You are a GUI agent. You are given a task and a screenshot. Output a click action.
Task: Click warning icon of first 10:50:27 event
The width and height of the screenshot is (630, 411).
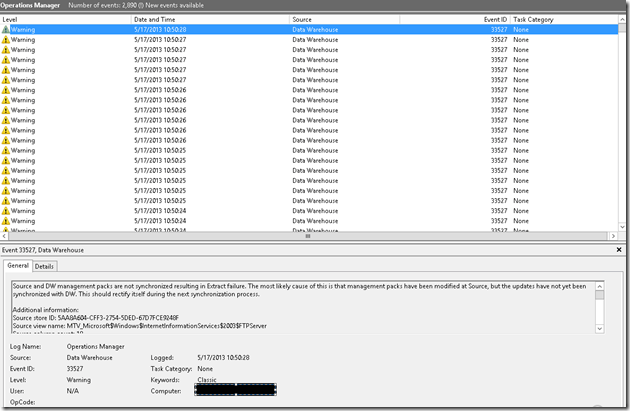tap(6, 40)
